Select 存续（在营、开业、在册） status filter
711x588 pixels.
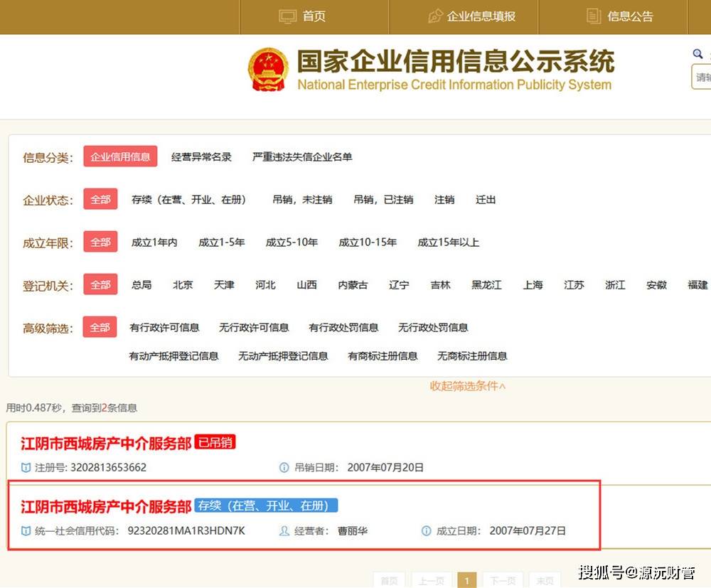click(189, 200)
